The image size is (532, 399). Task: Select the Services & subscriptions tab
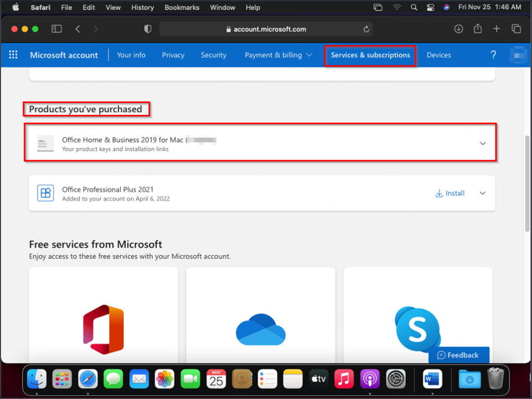click(x=370, y=55)
